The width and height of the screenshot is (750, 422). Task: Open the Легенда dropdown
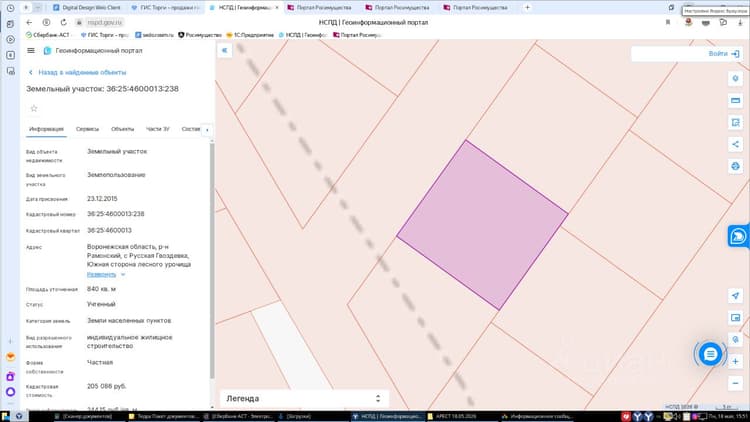[304, 399]
